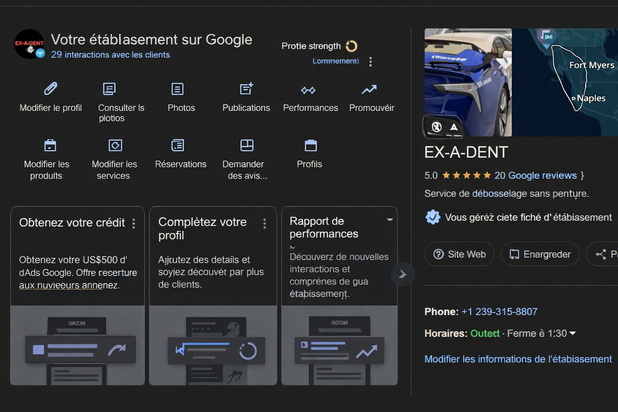The height and width of the screenshot is (412, 618).
Task: Open the Réservations calendar icon
Action: pos(180,145)
